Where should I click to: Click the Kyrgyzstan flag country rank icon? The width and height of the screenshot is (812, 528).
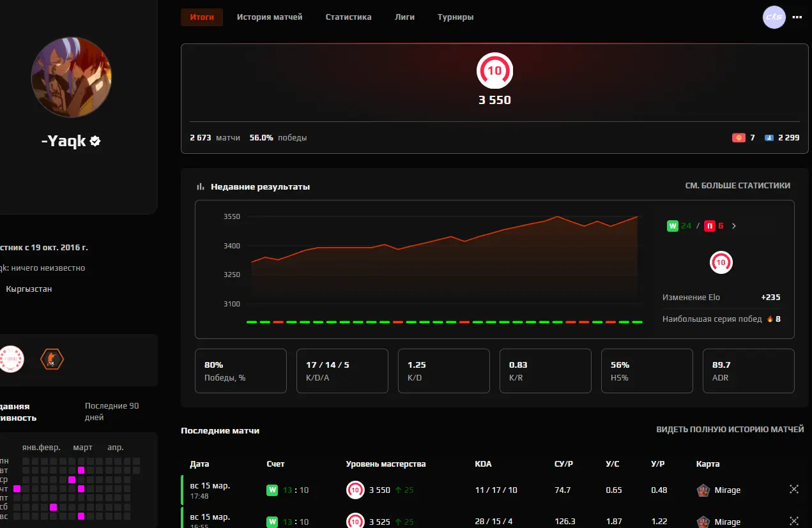point(739,138)
